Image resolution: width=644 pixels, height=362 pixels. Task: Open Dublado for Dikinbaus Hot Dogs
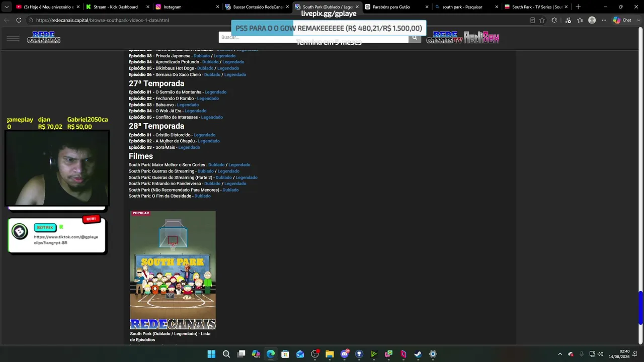tap(205, 68)
